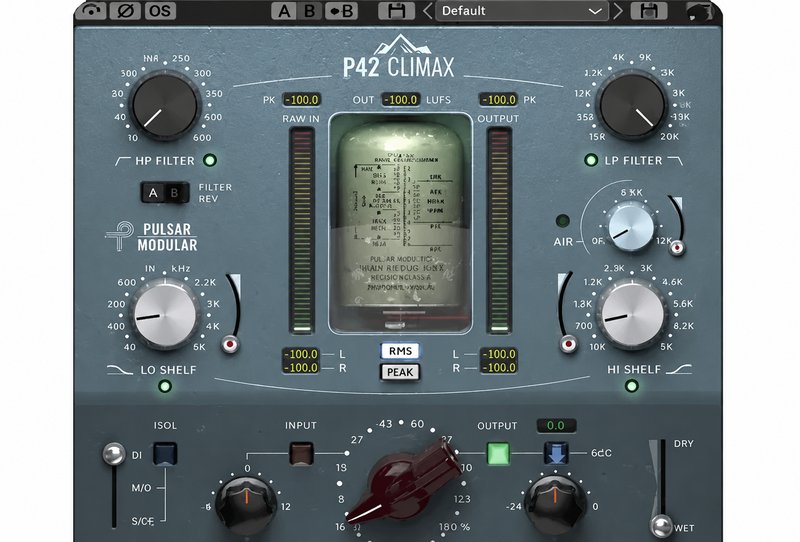Click the bottom RAW IN R -100.0 value
The height and width of the screenshot is (542, 800).
click(301, 367)
